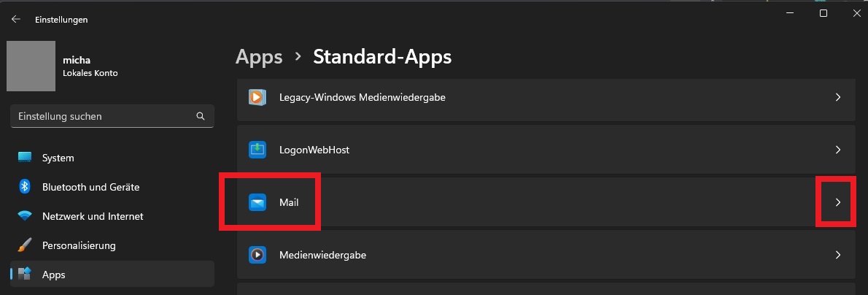Open the System settings section
Screen dimensions: 868x295
click(58, 158)
